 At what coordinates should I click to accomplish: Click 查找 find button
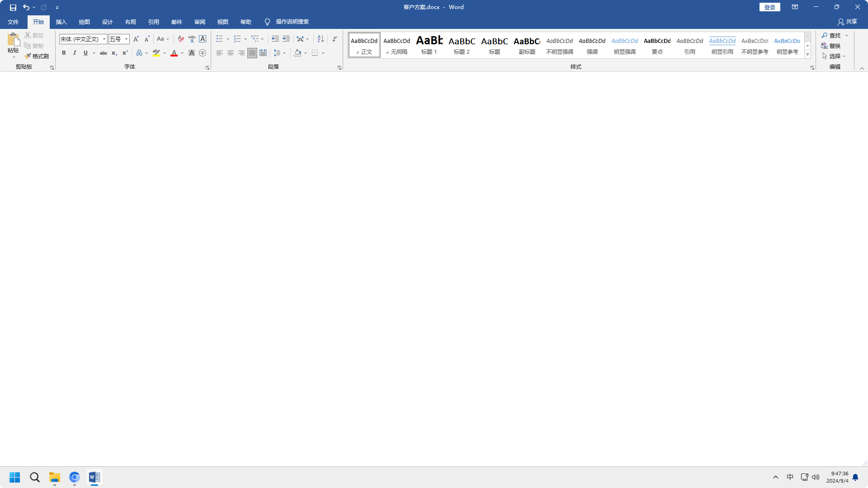click(x=831, y=35)
